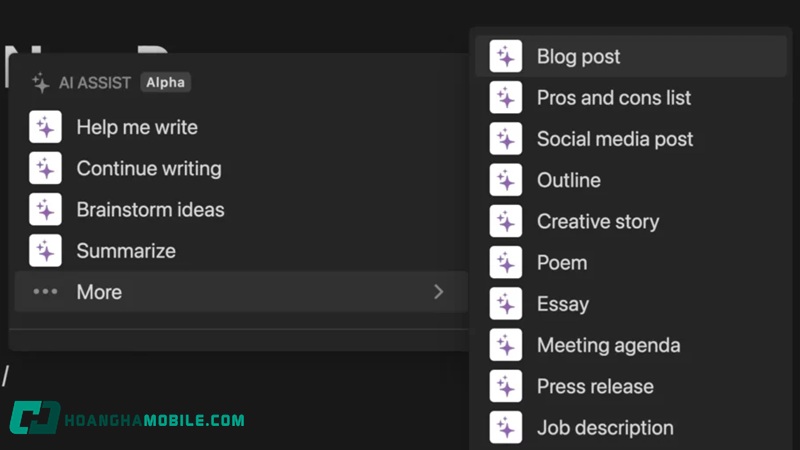This screenshot has height=450, width=800.
Task: Select Pros and cons list option
Action: pyautogui.click(x=613, y=98)
